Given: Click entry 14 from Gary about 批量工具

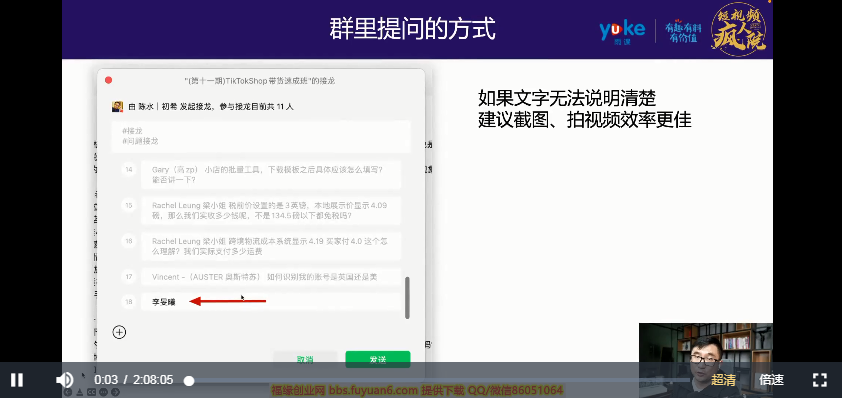Looking at the screenshot, I should [271, 175].
